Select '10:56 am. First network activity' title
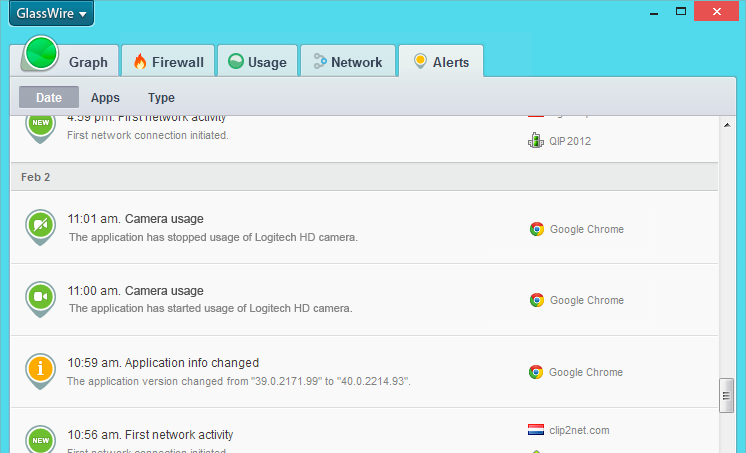The image size is (746, 453). (150, 435)
